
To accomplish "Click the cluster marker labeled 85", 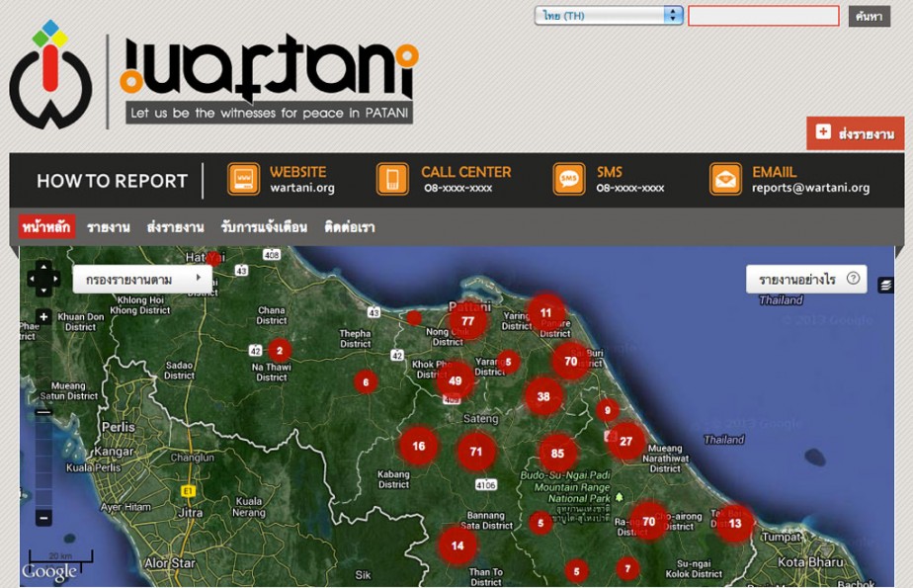I will pyautogui.click(x=557, y=453).
